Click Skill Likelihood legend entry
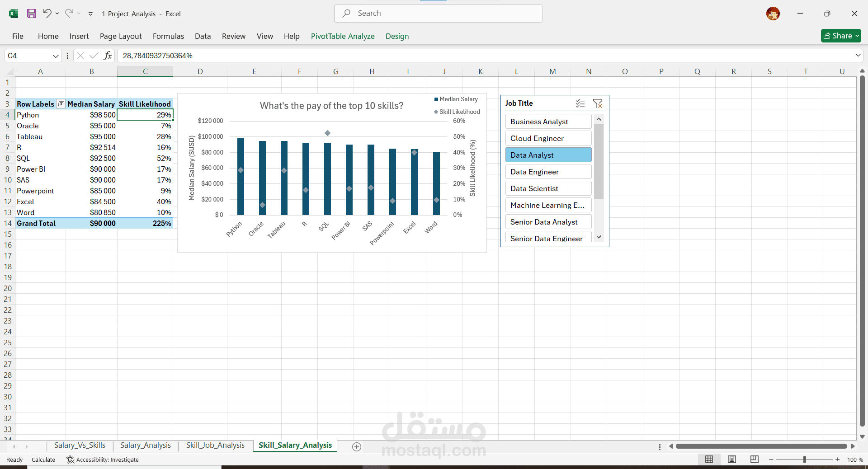The height and width of the screenshot is (469, 868). 457,112
